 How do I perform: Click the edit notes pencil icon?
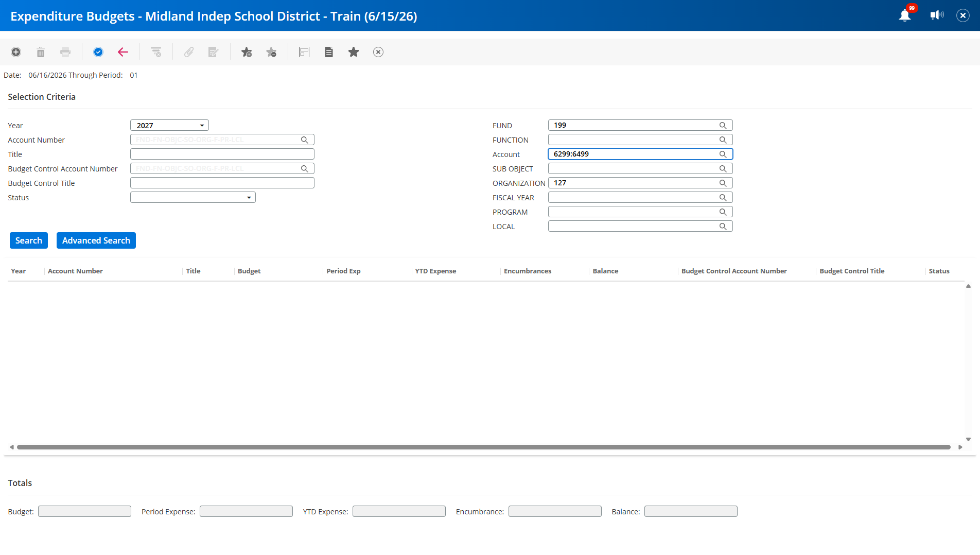214,52
